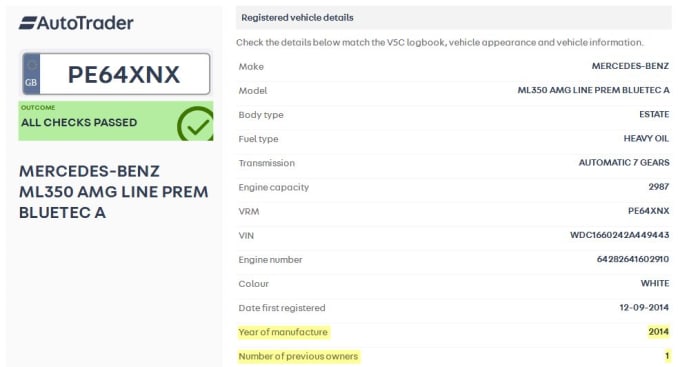
Task: Click highlighted Number of previous owners label
Action: click(x=298, y=356)
